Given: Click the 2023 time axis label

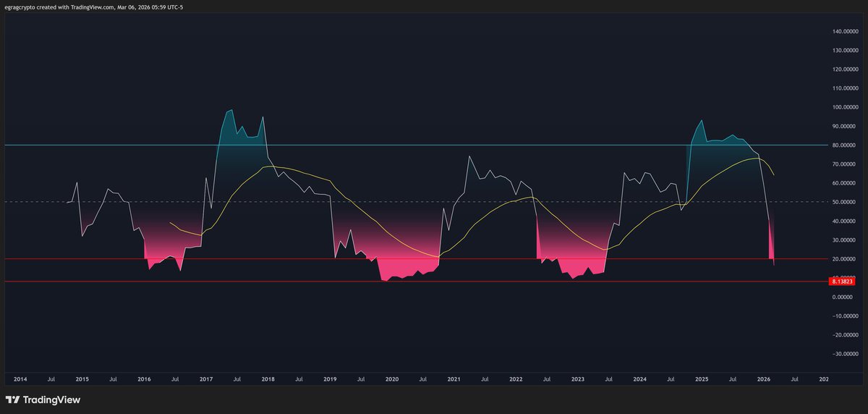Looking at the screenshot, I should click(x=578, y=379).
